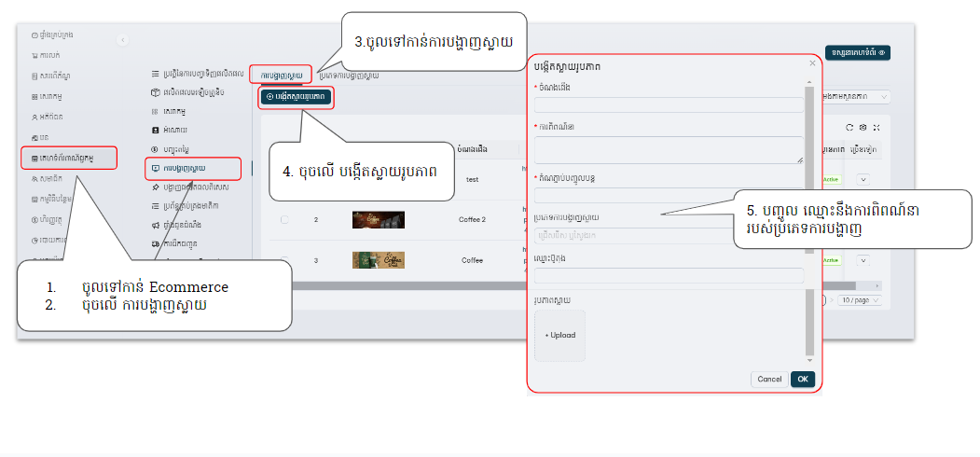
Task: Click the dark eye button at top right
Action: tap(858, 53)
